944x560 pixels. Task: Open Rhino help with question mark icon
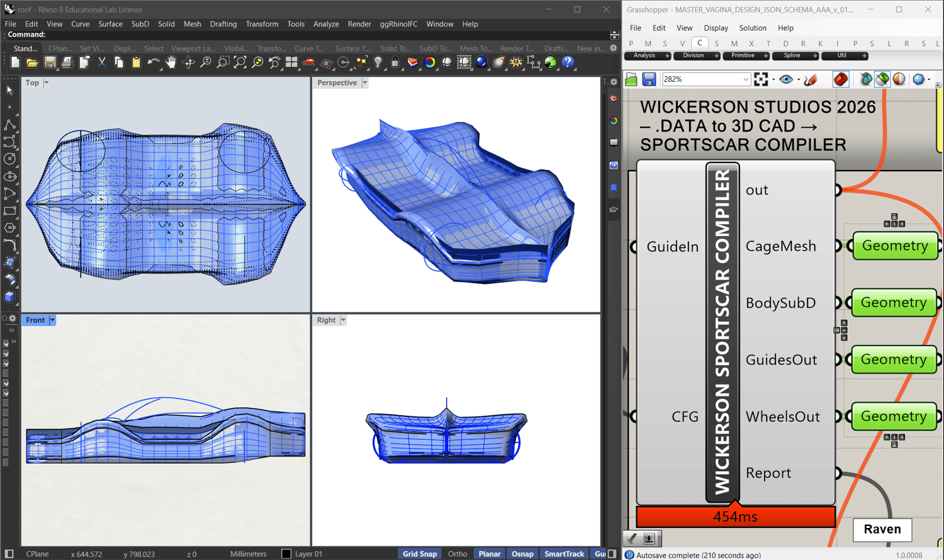(x=568, y=62)
